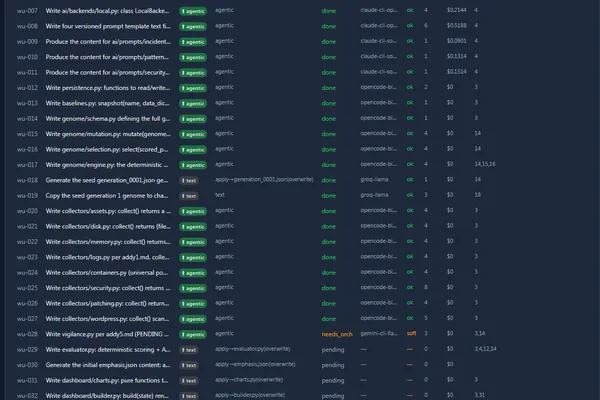Screen dimensions: 600x400
Task: Select the $0.5188 cost in row wu-008
Action: [x=457, y=25]
